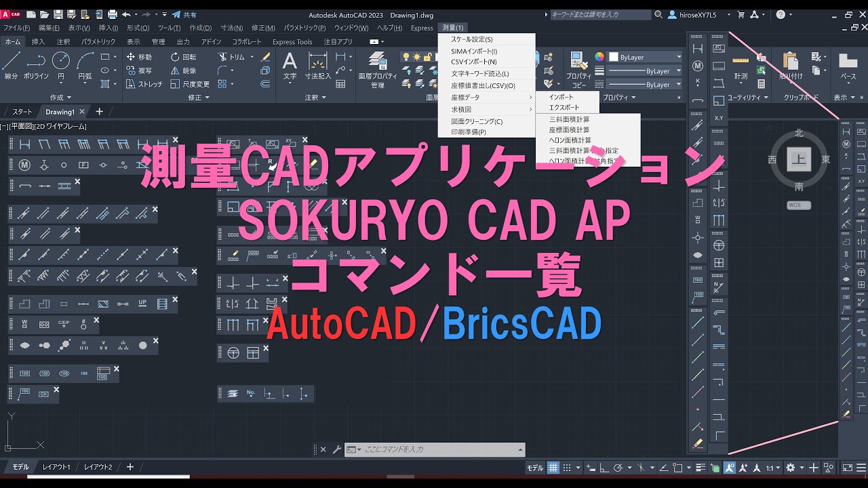Select the 線分 (Line) tool
This screenshot has width=868, height=488.
(11, 66)
